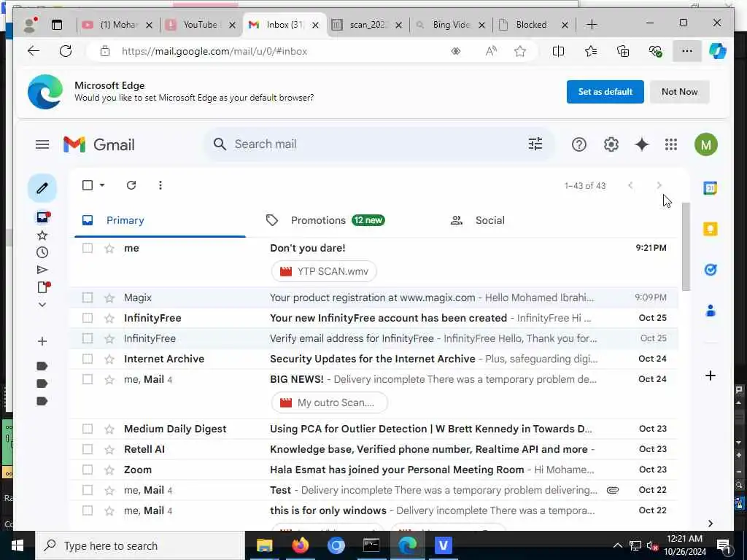Open Google Contacts side panel icon
The width and height of the screenshot is (747, 560).
point(710,311)
